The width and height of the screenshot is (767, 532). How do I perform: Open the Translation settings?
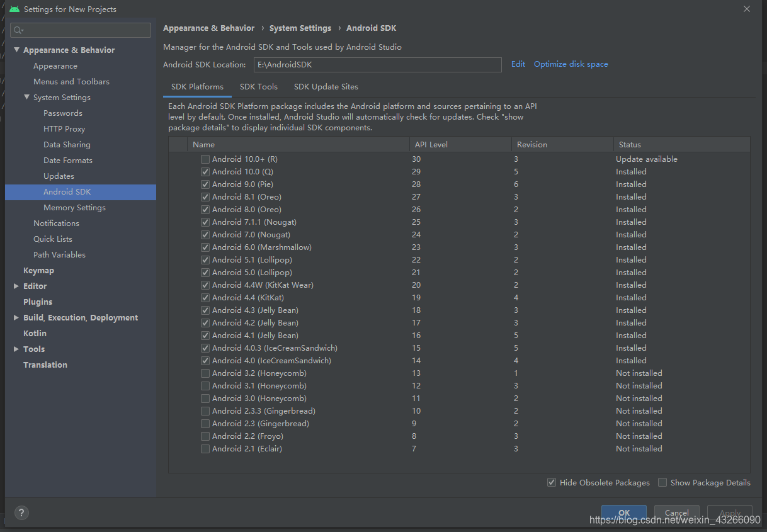pyautogui.click(x=45, y=365)
